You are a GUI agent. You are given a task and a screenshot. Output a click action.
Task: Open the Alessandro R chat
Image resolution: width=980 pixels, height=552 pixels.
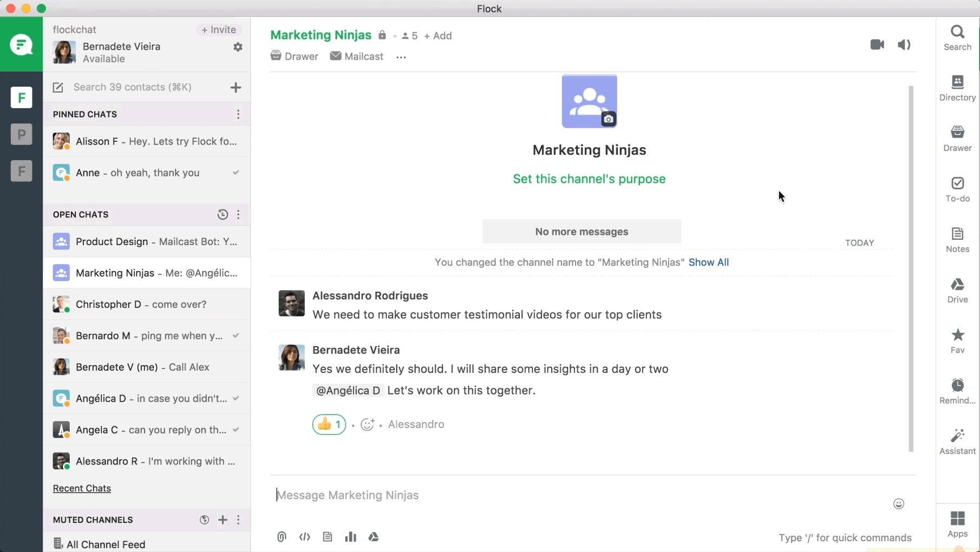click(x=147, y=461)
